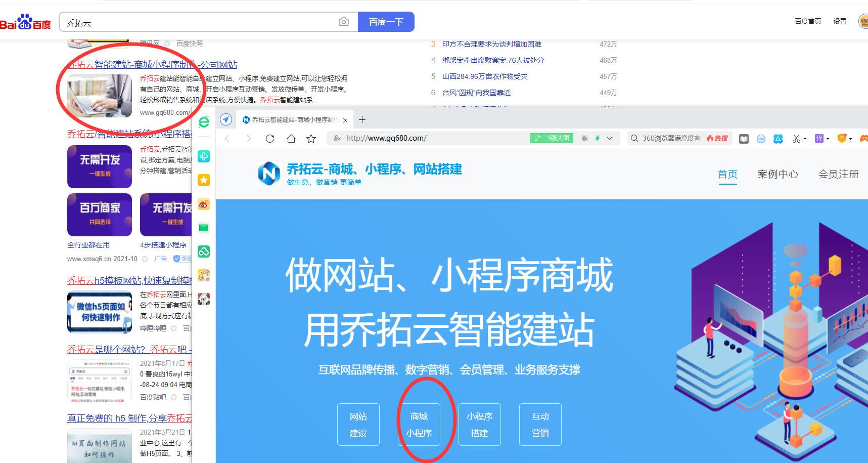Open result 乔拓云智能建站-商城小程序制作-公司网站
This screenshot has height=463, width=868.
[152, 65]
